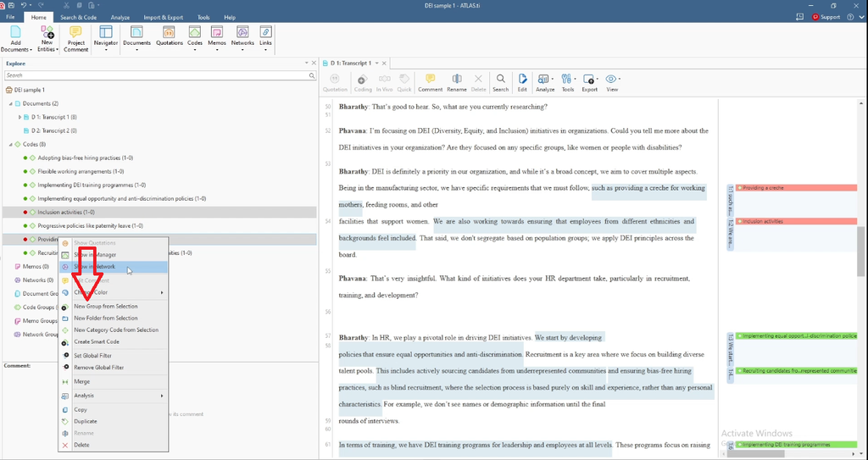
Task: Choose Copy from context menu
Action: 114,410
